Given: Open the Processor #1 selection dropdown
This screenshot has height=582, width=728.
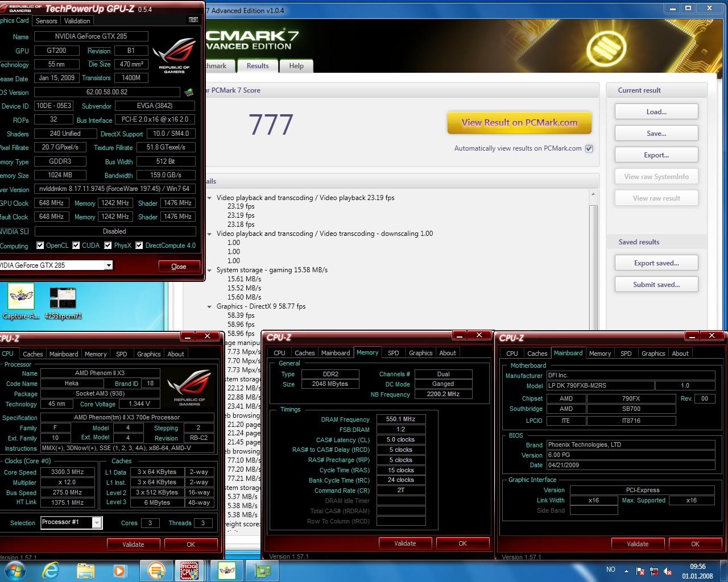Looking at the screenshot, I should [x=97, y=522].
